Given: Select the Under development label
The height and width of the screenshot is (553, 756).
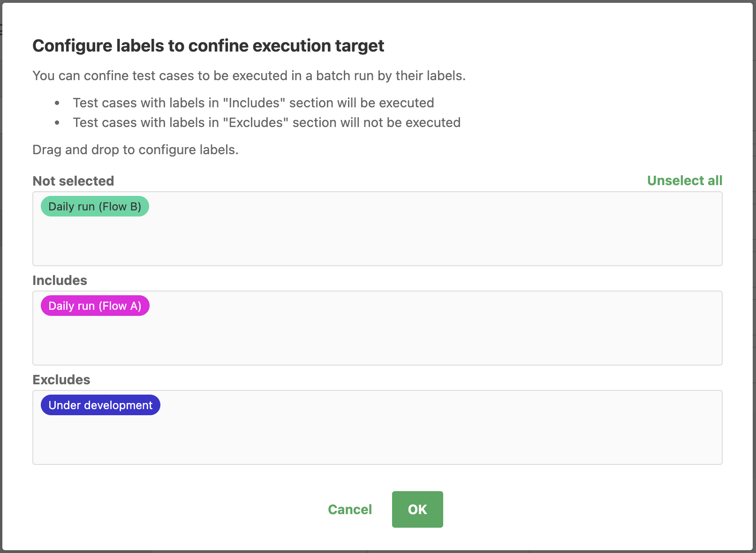Looking at the screenshot, I should 100,405.
